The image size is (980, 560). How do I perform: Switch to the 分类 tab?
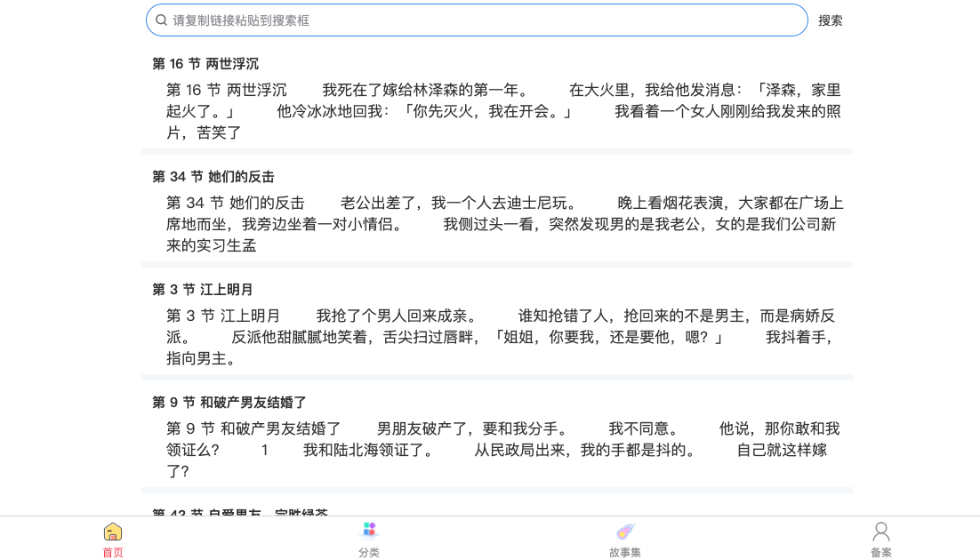(x=369, y=539)
